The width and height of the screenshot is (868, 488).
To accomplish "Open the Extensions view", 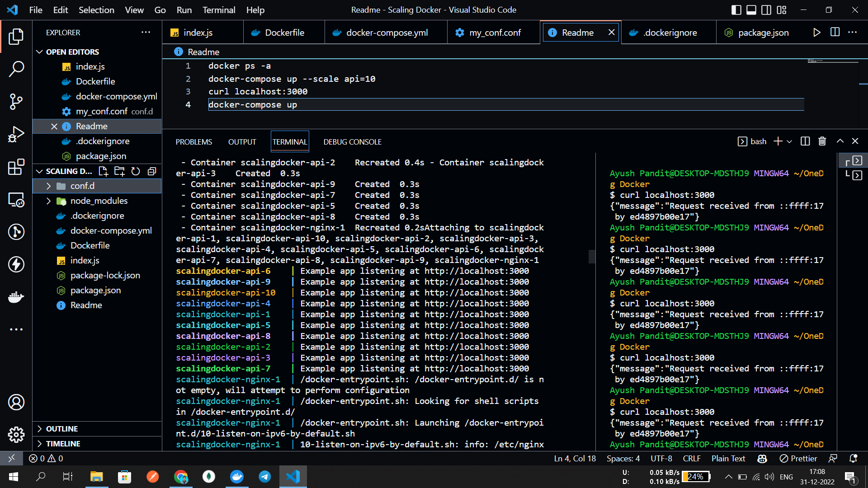I will [16, 167].
